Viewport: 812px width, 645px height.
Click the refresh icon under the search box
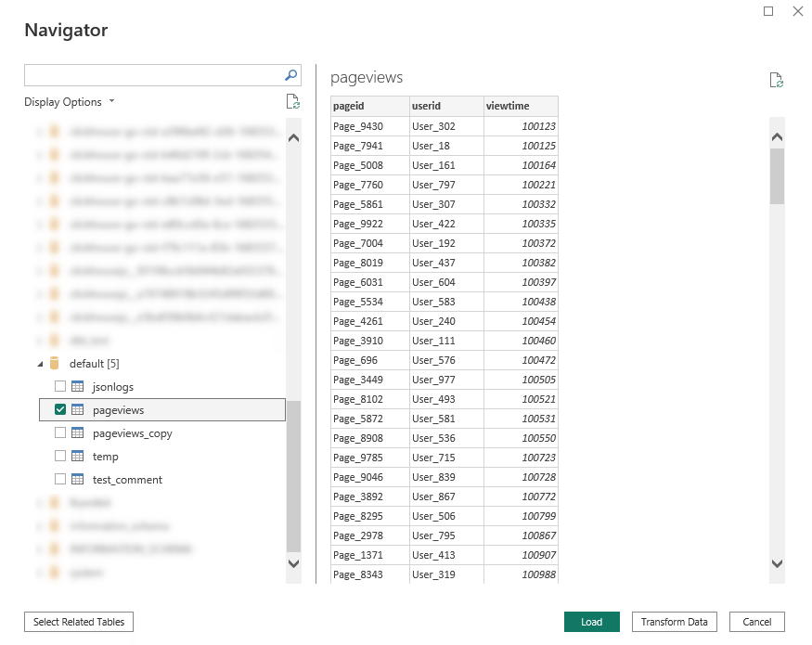[x=293, y=102]
